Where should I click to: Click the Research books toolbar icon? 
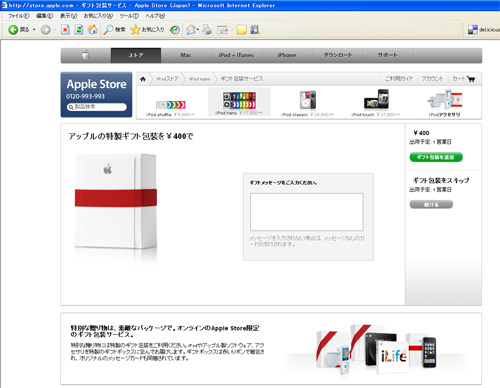click(255, 30)
